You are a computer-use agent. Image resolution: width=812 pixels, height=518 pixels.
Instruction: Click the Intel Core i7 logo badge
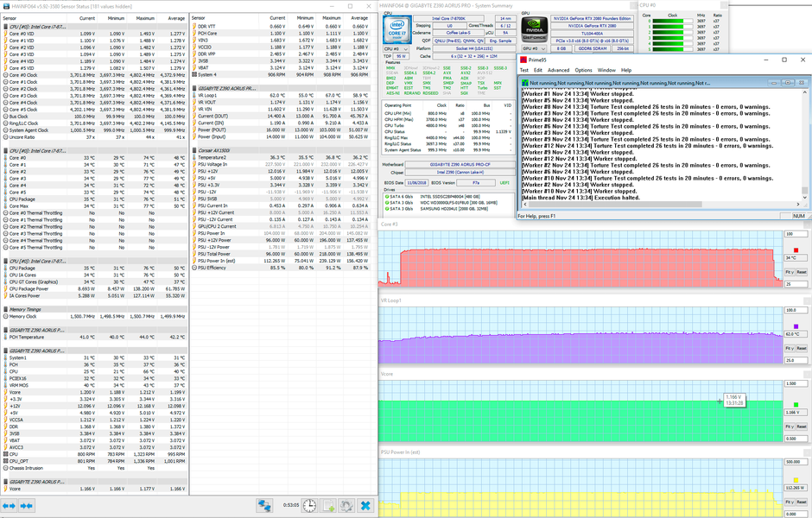coord(399,30)
